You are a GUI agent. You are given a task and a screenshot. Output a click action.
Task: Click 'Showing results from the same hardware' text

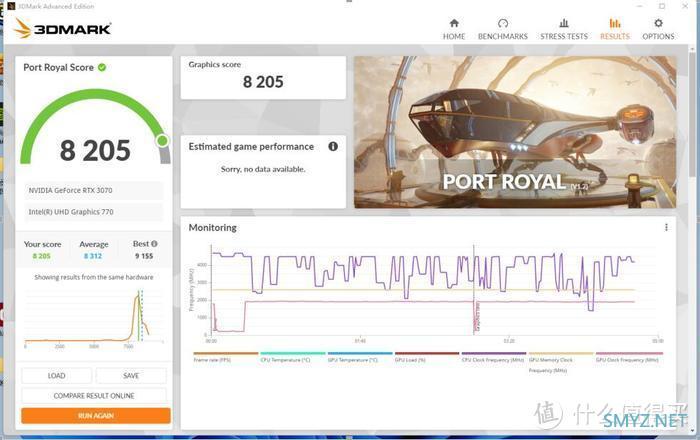(94, 277)
